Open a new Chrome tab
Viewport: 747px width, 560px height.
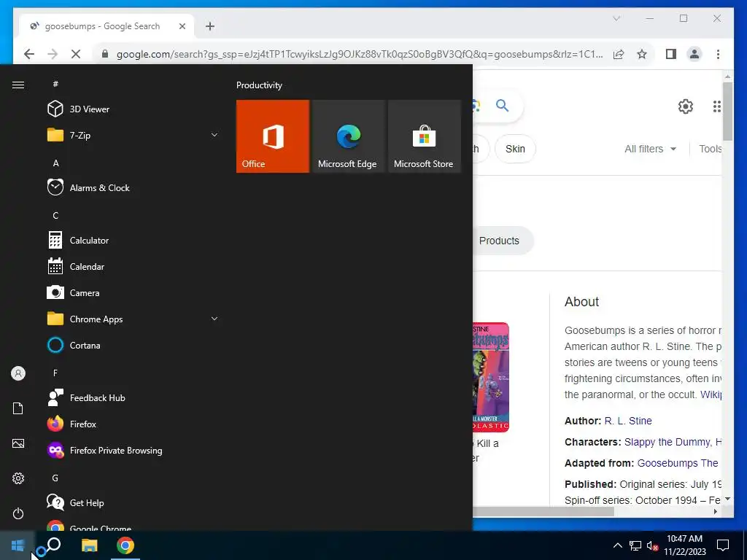click(210, 26)
